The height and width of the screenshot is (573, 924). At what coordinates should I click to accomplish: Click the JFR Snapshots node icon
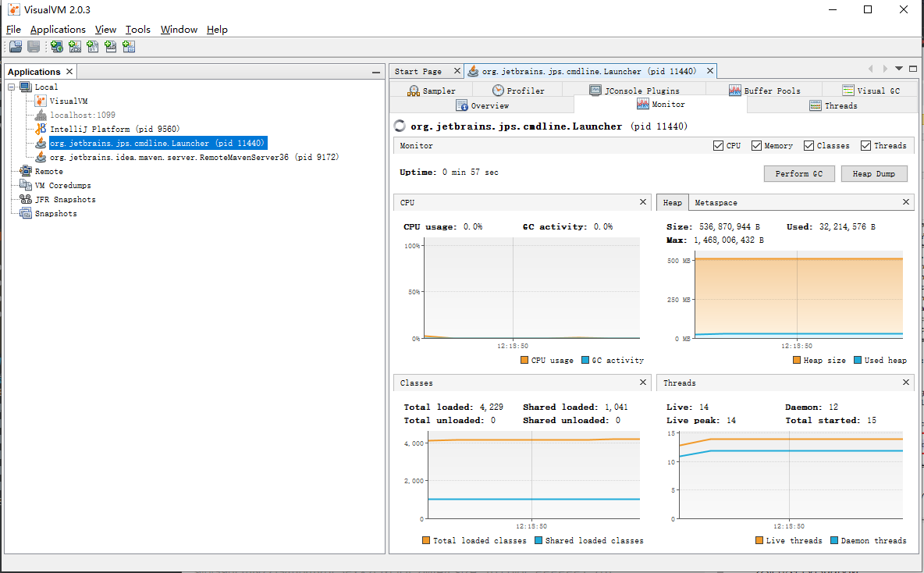[25, 199]
